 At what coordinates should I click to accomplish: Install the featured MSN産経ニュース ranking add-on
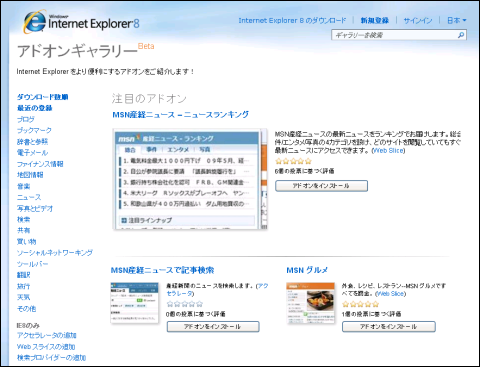pos(321,186)
